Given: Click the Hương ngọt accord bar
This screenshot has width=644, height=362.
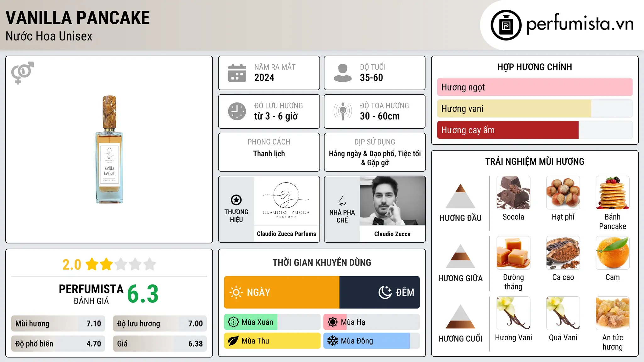Looking at the screenshot, I should point(535,87).
